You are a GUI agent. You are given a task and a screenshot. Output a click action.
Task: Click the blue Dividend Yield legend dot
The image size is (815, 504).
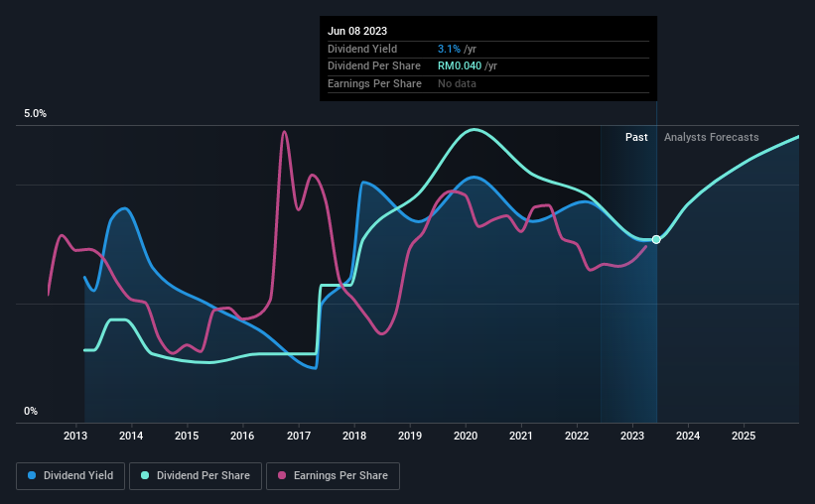[32, 475]
